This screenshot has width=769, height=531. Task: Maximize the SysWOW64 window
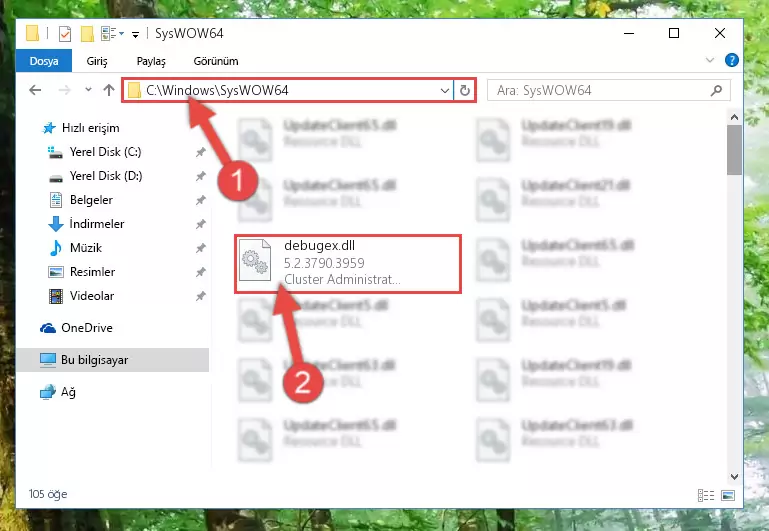coord(674,33)
